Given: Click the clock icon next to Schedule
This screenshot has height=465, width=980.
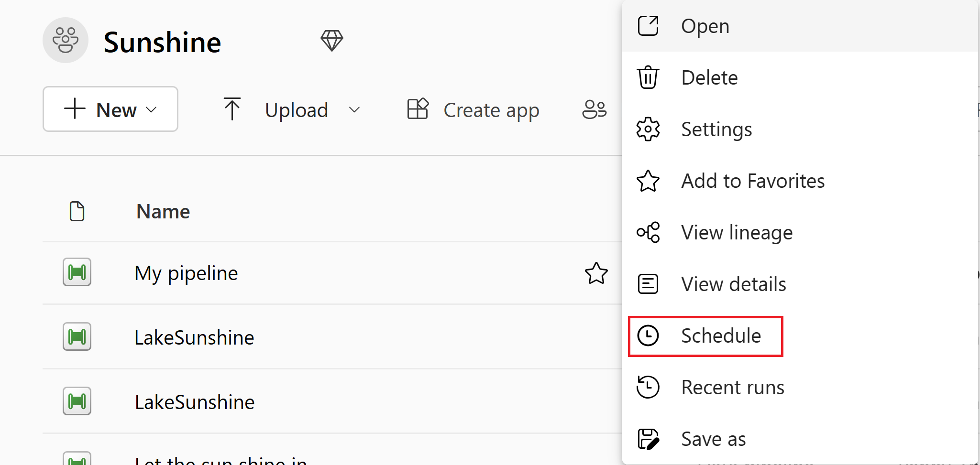Looking at the screenshot, I should pos(648,335).
